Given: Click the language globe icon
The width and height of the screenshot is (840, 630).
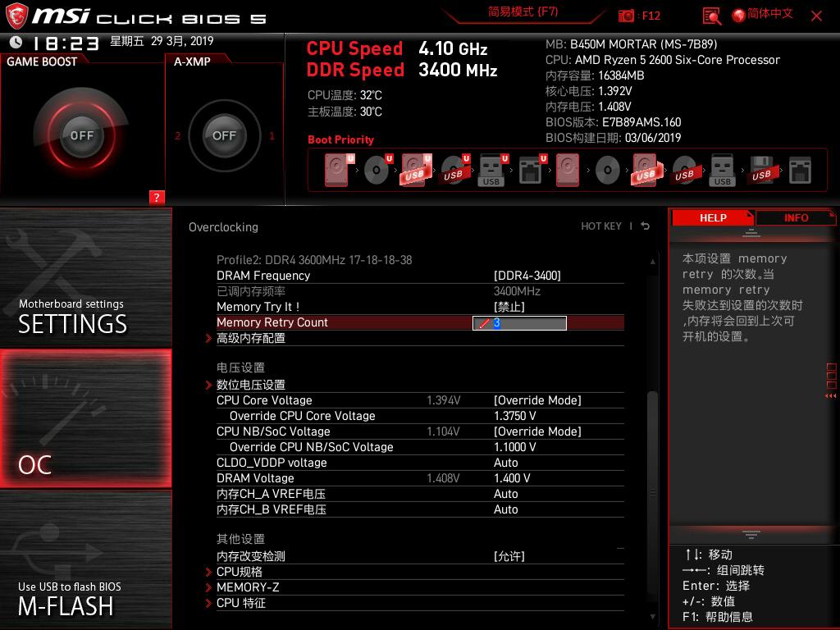Looking at the screenshot, I should click(x=739, y=16).
